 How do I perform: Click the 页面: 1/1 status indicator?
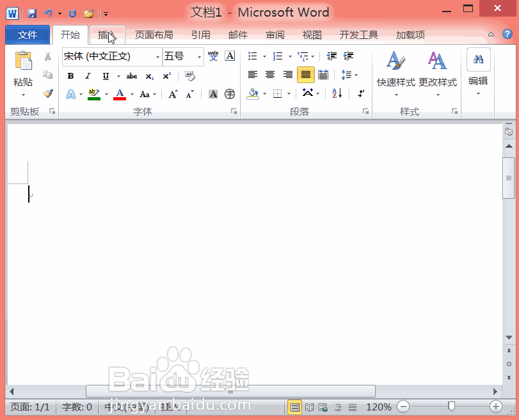point(30,407)
